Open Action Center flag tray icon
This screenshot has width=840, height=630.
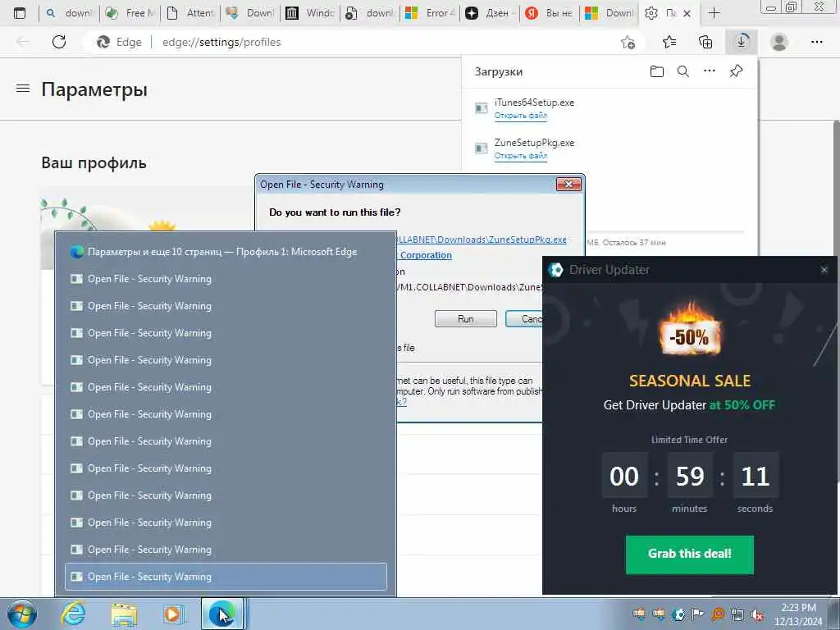coord(697,614)
